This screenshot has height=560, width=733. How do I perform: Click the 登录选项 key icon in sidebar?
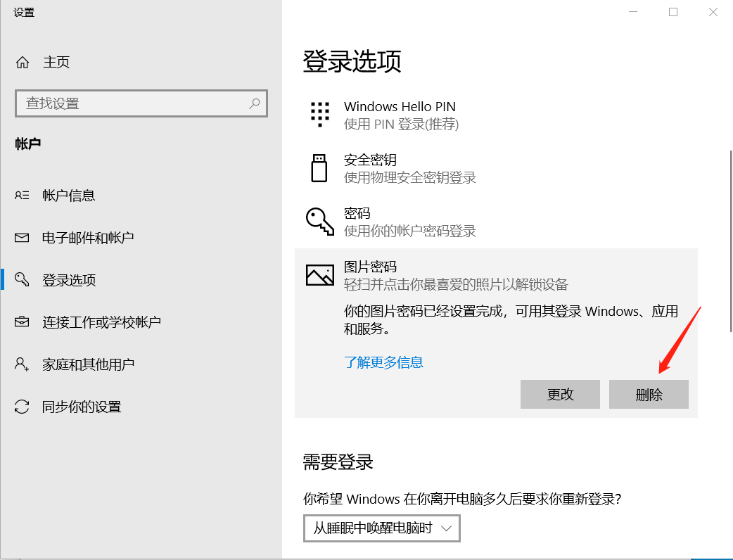pyautogui.click(x=21, y=279)
